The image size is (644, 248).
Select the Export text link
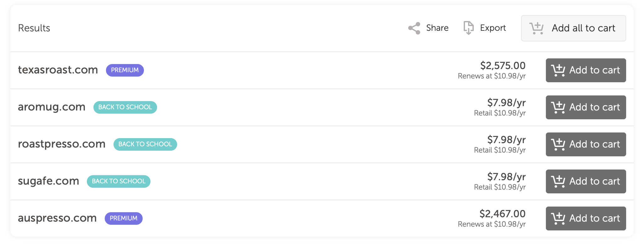[493, 28]
